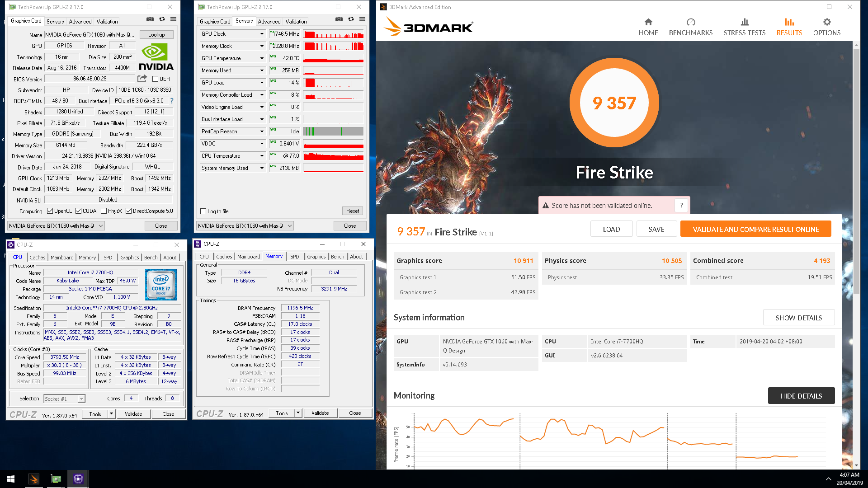868x488 pixels.
Task: Toggle the UEFI checkbox in GPU-Z
Action: click(155, 79)
